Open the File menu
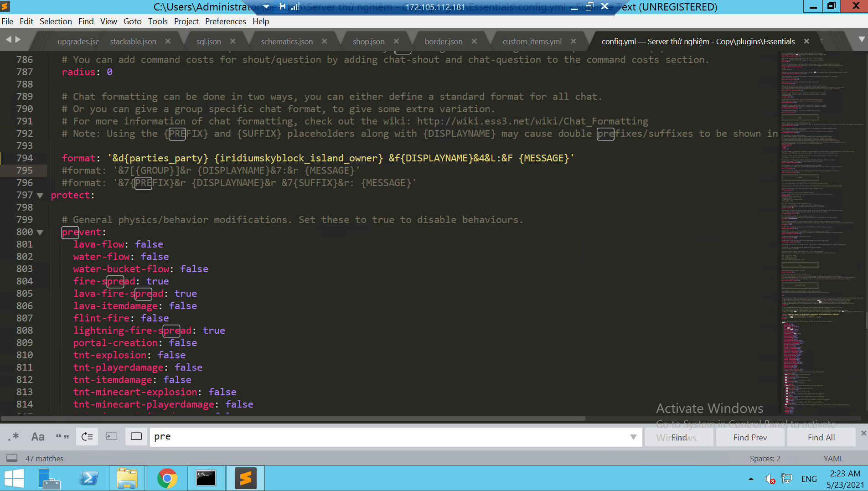The height and width of the screenshot is (491, 868). (7, 21)
